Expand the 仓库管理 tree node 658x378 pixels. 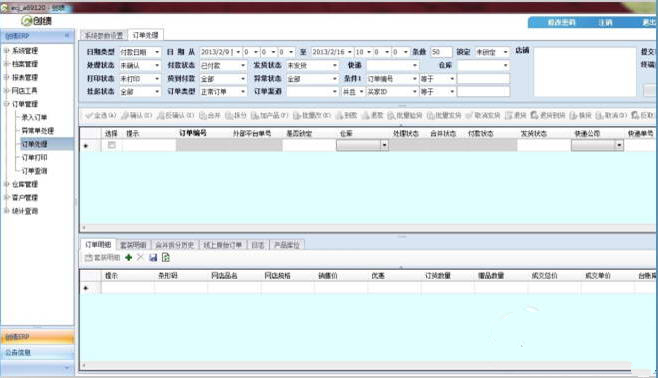pyautogui.click(x=6, y=184)
